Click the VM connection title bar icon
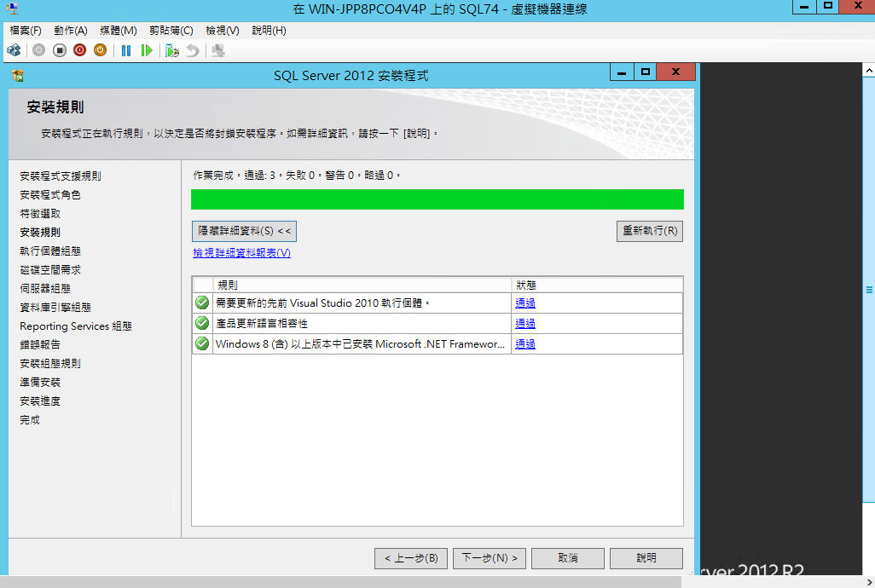The width and height of the screenshot is (875, 588). click(12, 9)
